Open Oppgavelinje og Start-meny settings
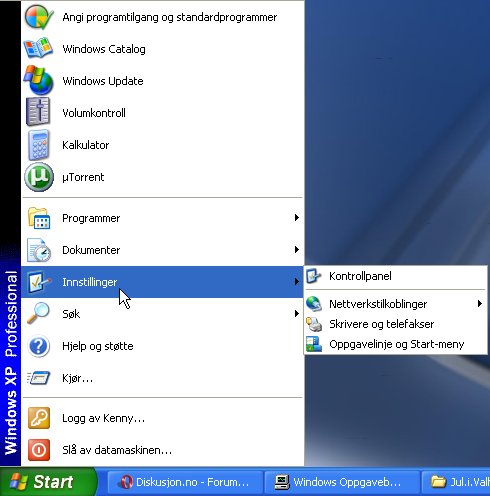Screen dimensions: 490x496 point(396,344)
